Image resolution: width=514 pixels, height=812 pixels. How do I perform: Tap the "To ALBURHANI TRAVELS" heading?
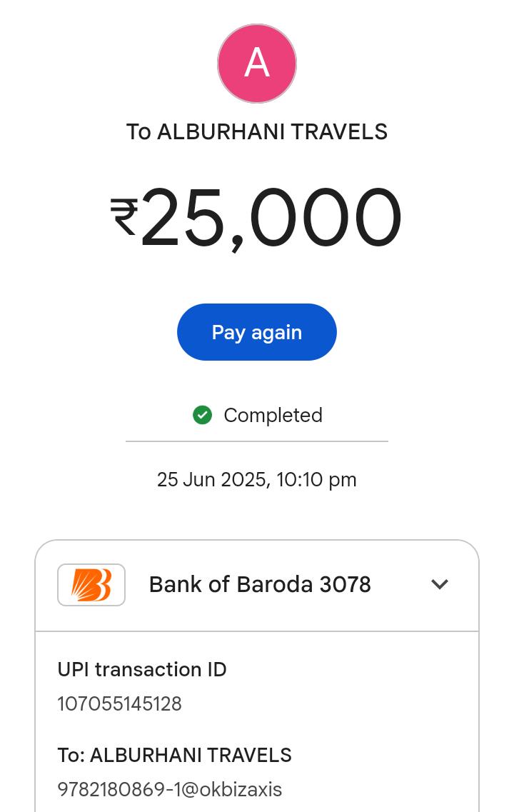pos(257,132)
